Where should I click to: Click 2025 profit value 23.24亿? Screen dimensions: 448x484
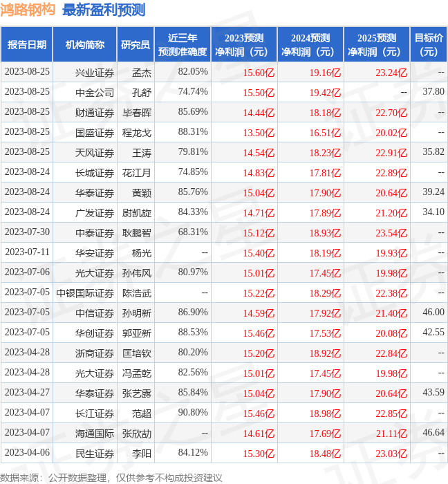coord(391,73)
